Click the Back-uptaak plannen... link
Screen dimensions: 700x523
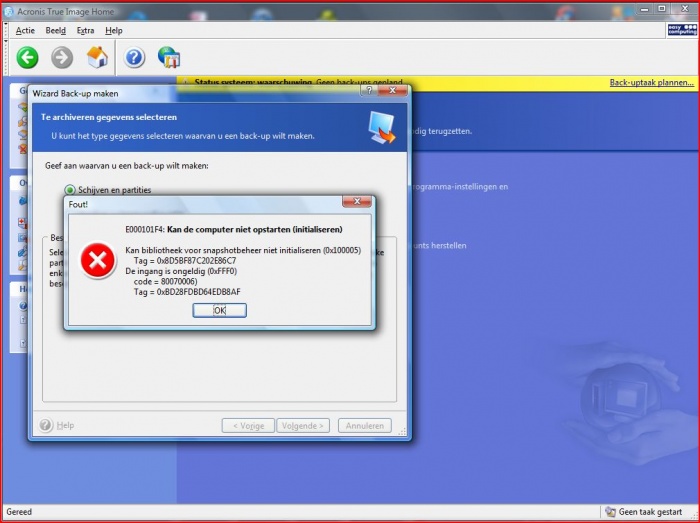pos(652,83)
